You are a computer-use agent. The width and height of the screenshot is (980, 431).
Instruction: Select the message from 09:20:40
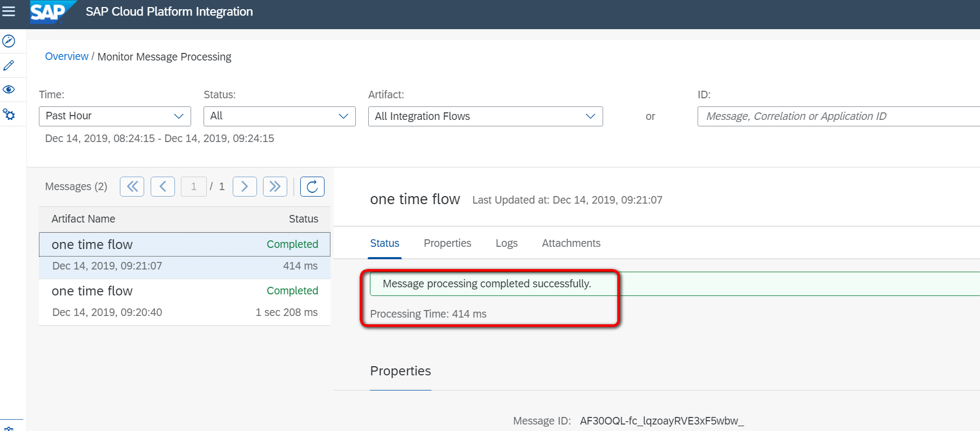click(x=184, y=302)
